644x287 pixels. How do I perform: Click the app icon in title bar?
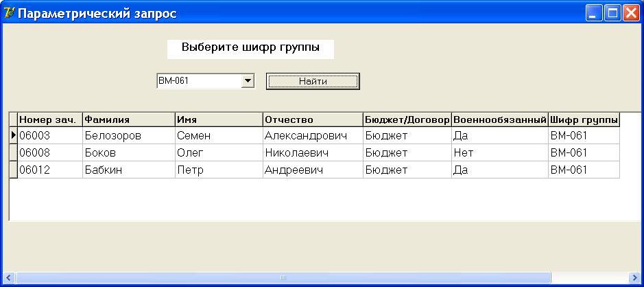pyautogui.click(x=9, y=13)
